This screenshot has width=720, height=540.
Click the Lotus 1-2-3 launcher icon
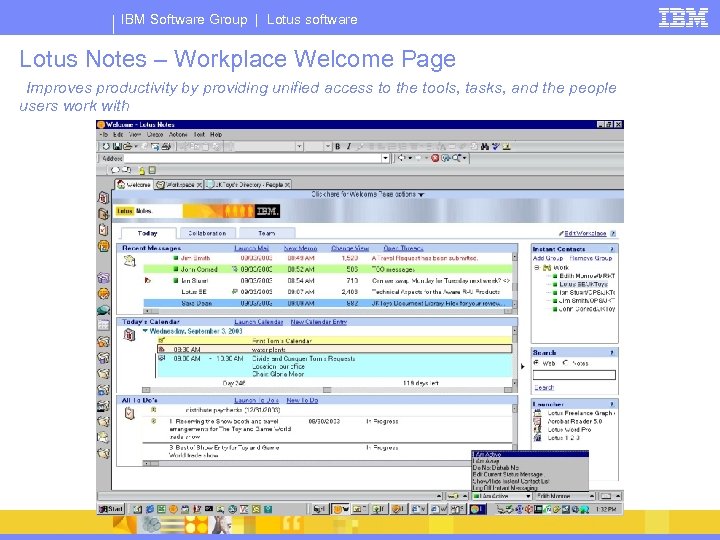point(537,438)
